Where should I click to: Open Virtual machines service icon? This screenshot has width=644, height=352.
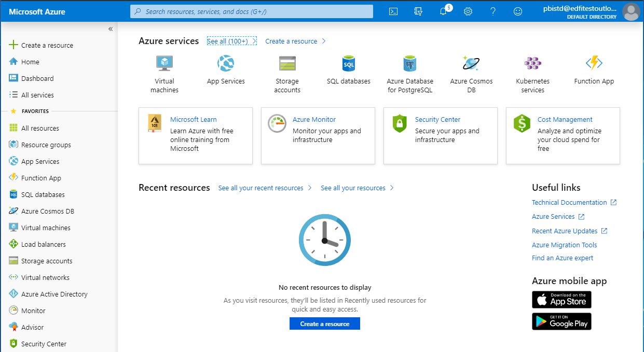click(x=165, y=64)
